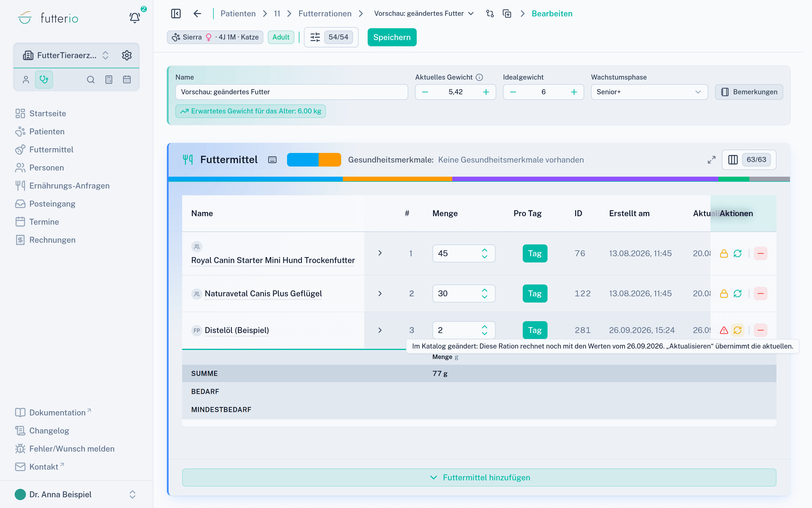Click Futterrationen breadcrumb link
The height and width of the screenshot is (508, 812).
click(x=325, y=14)
